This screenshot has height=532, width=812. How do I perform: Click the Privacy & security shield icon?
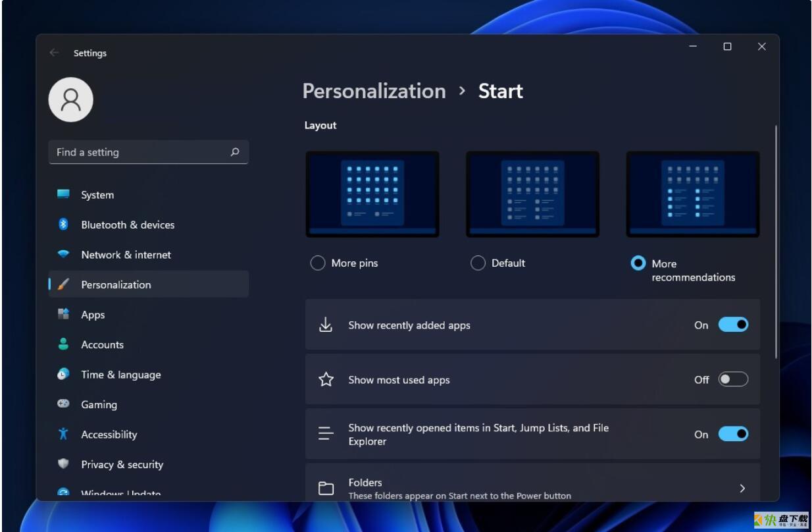point(63,464)
